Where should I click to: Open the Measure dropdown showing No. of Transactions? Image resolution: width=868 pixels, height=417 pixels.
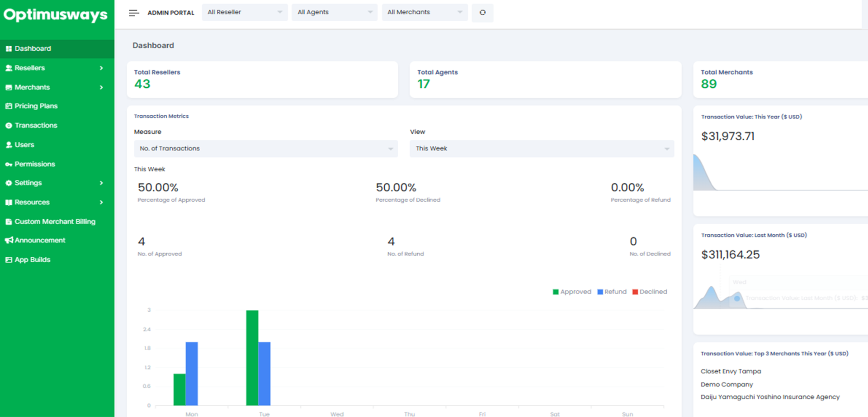coord(266,148)
